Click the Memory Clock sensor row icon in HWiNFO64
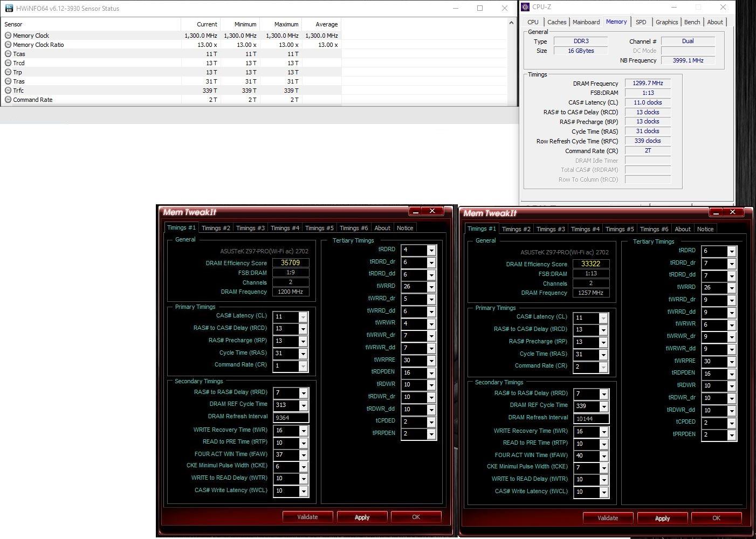The image size is (756, 539). tap(8, 36)
